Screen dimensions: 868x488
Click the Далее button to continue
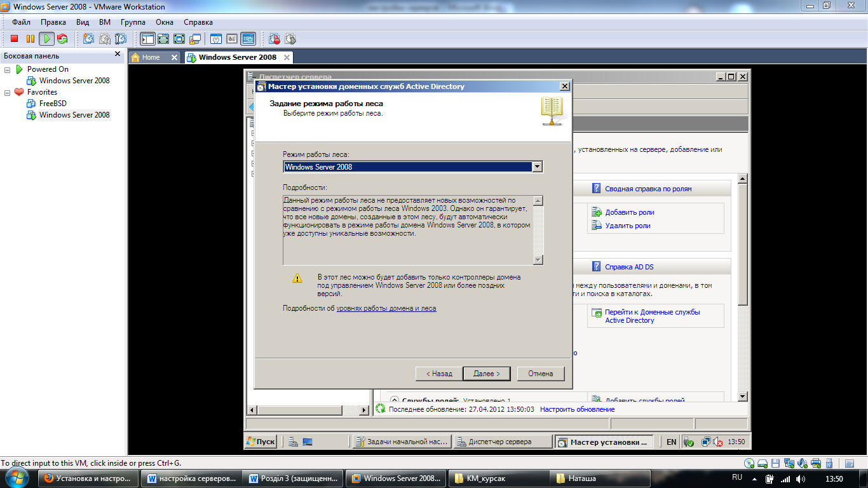point(487,374)
